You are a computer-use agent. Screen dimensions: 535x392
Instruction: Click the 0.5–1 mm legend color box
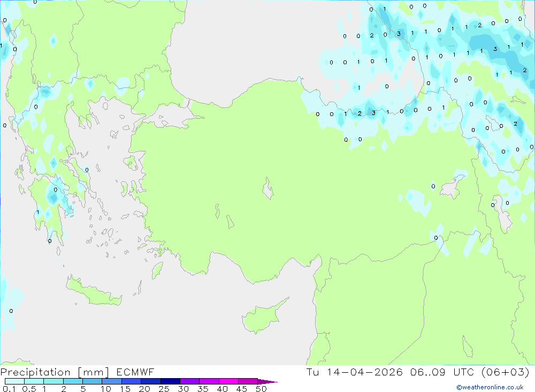34,381
